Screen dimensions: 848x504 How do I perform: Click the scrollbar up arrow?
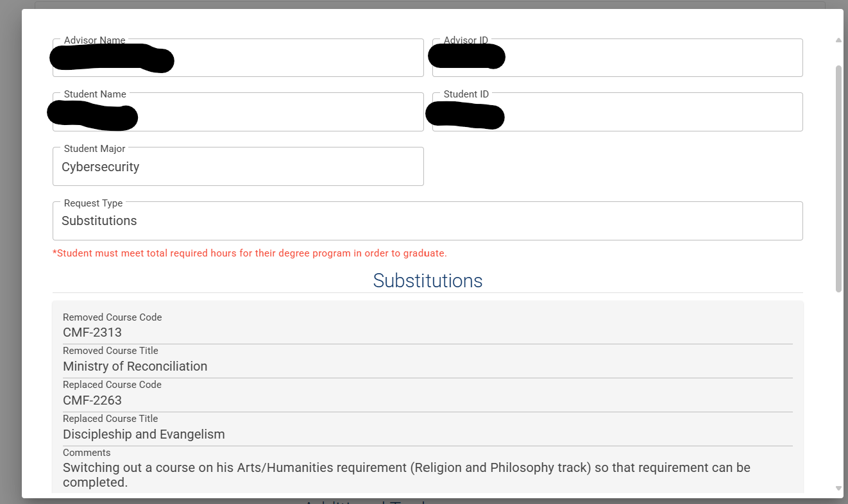[838, 40]
